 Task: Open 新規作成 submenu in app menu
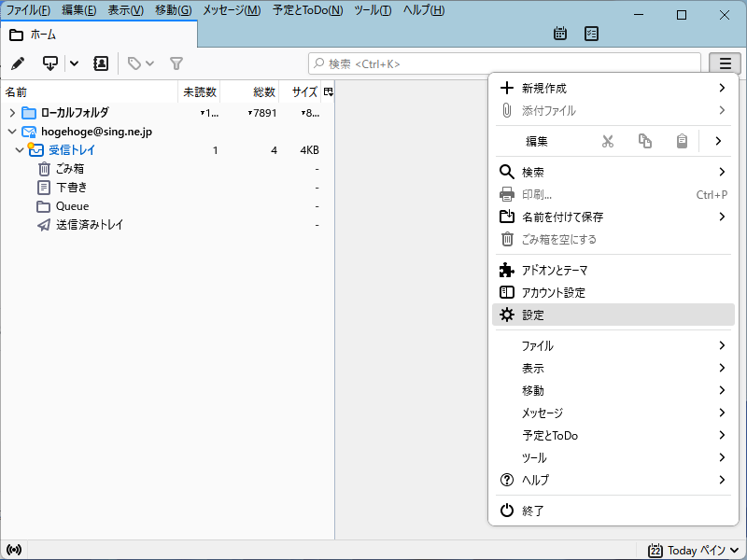click(x=613, y=88)
